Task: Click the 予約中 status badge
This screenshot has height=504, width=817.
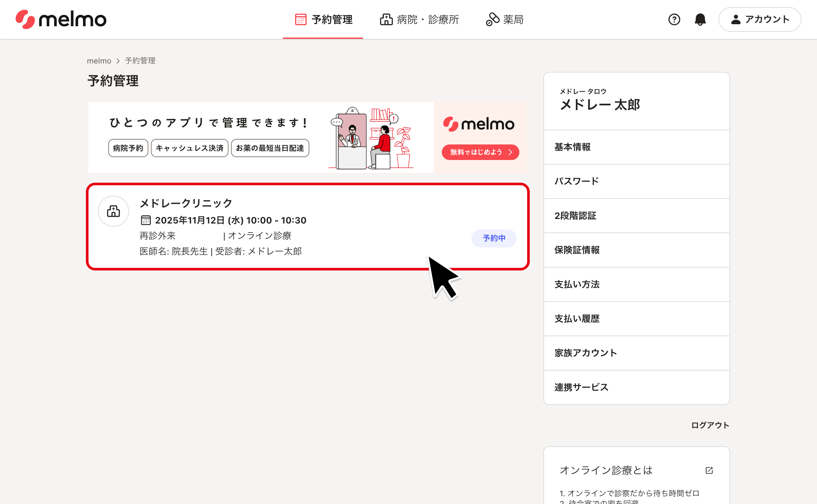Action: point(494,238)
